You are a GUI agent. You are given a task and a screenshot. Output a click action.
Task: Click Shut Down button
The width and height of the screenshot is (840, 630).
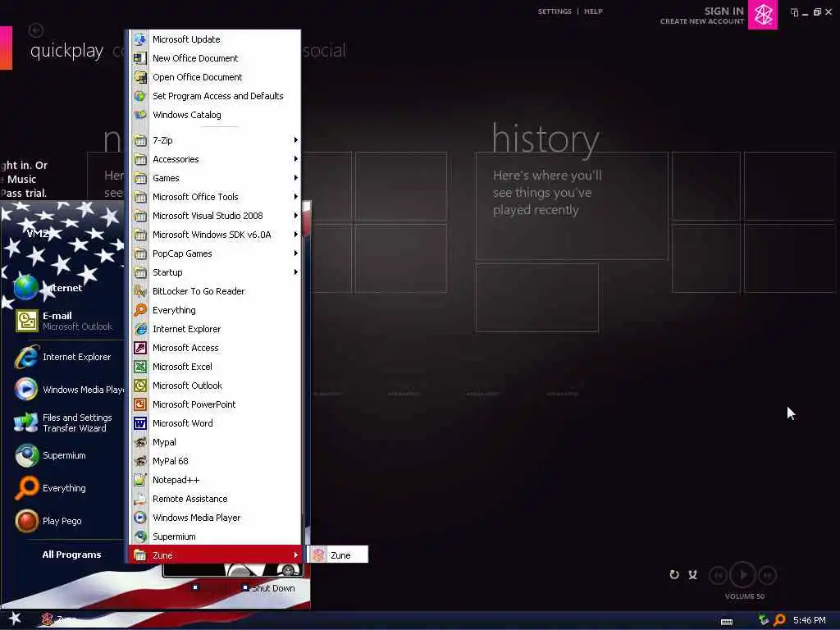[268, 588]
